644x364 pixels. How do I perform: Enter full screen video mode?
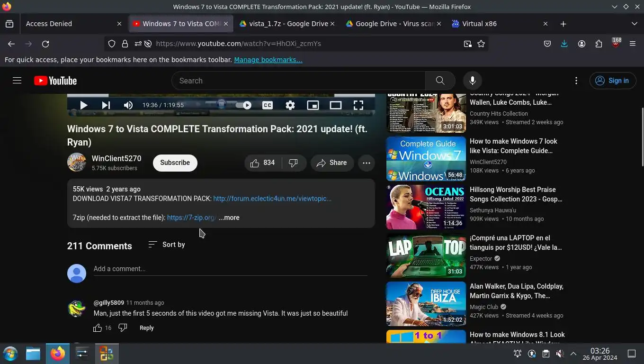358,105
